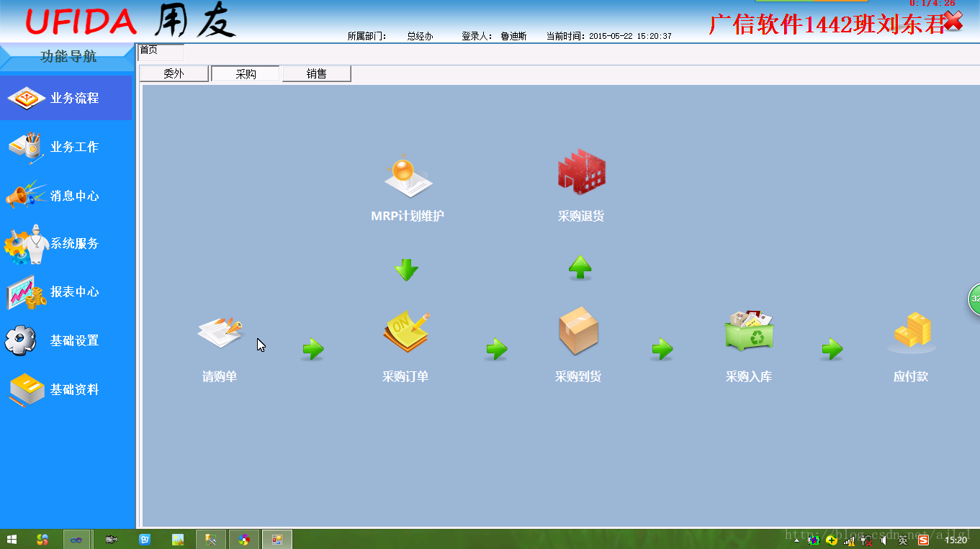Open 系统服务 in the sidebar
The width and height of the screenshot is (980, 549).
pyautogui.click(x=66, y=244)
